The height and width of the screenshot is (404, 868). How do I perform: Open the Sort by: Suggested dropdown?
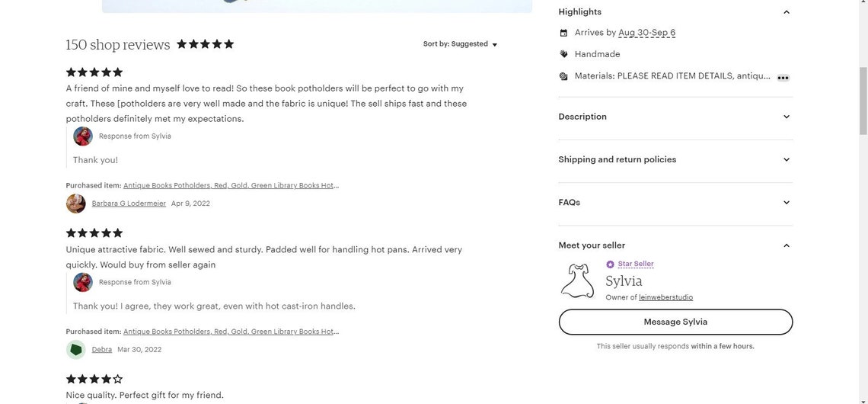(460, 44)
